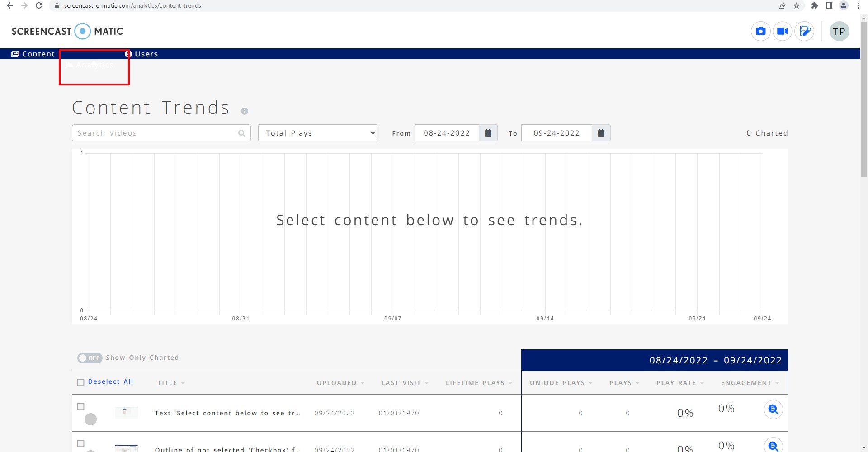Open the video editor

click(x=805, y=31)
